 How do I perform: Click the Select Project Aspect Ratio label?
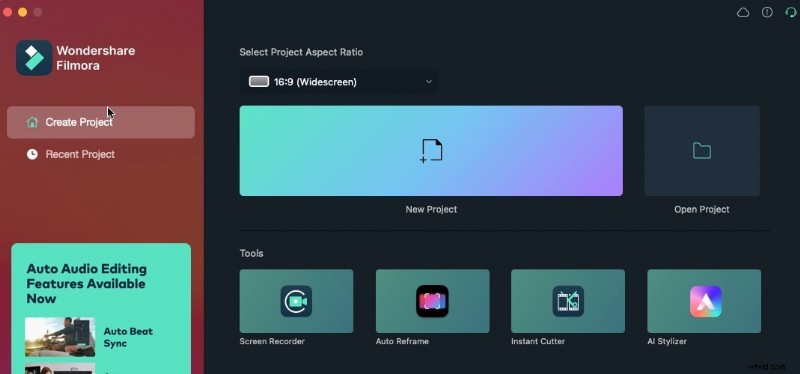tap(301, 52)
